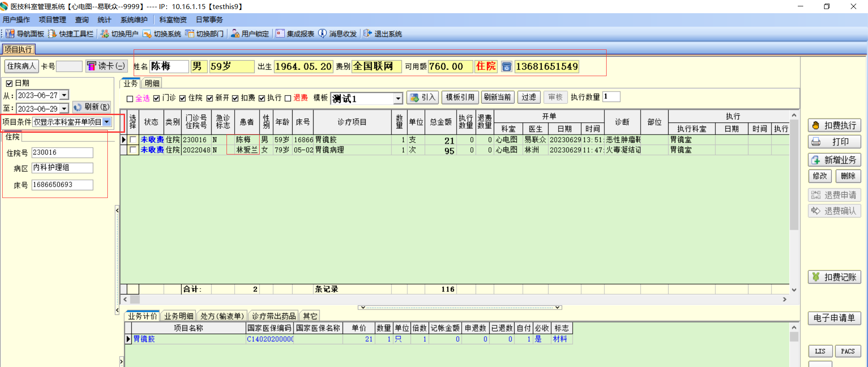
Task: Open the 用户操作 menu
Action: coord(16,20)
